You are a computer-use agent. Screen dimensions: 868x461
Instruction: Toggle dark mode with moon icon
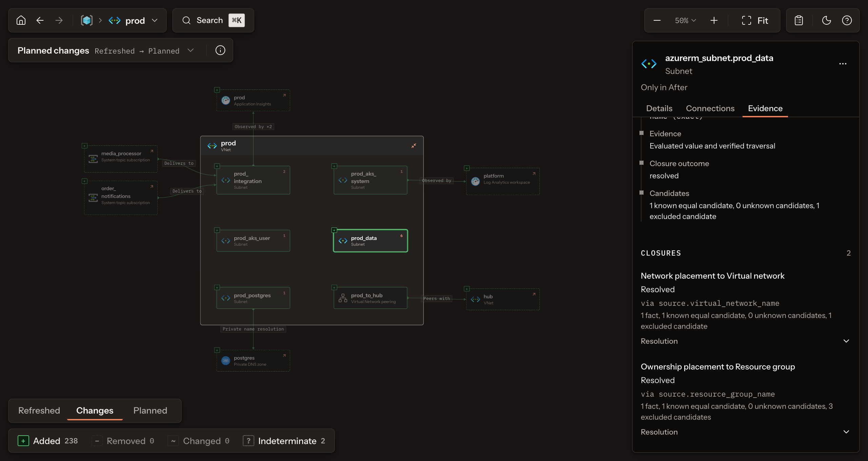(827, 20)
